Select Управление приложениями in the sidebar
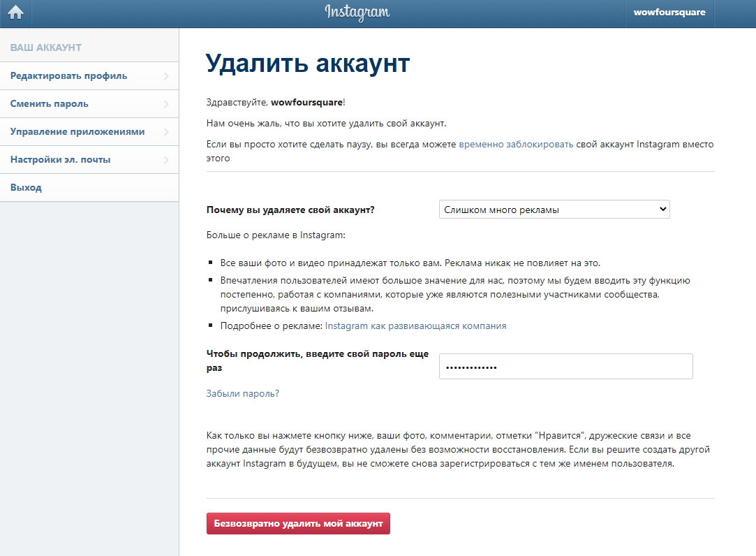The width and height of the screenshot is (756, 556). (x=77, y=131)
